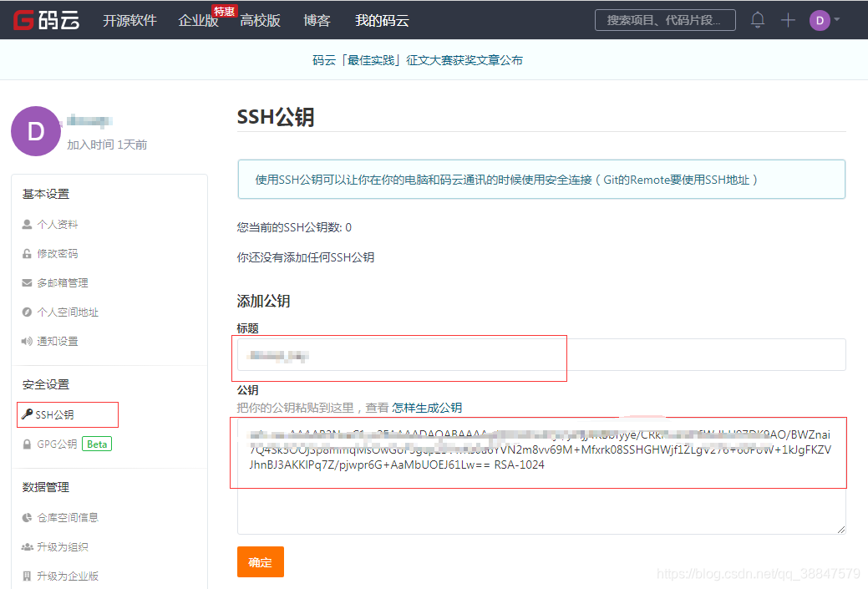Click the 你还没有添加任何SSH公钥 text
Viewport: 868px width, 589px height.
(x=306, y=257)
